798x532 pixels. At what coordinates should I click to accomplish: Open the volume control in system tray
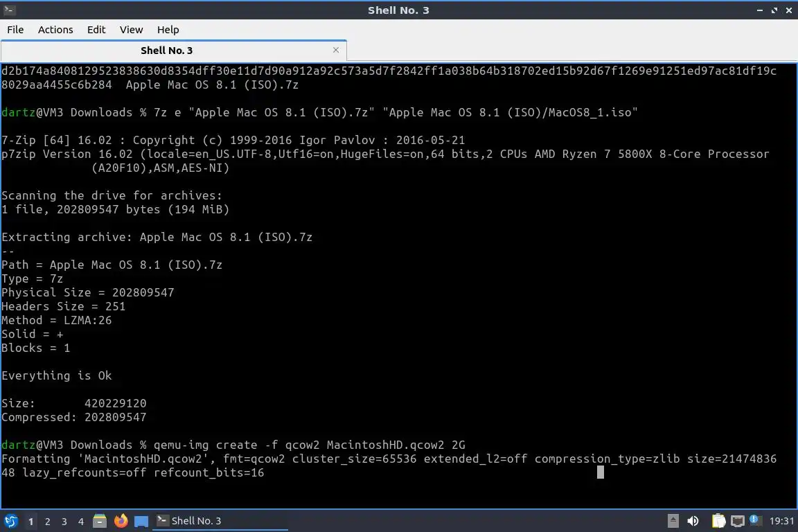[693, 521]
